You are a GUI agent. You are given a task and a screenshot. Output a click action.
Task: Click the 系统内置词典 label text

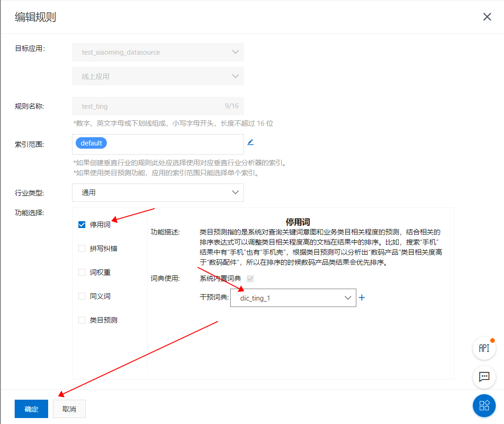[x=220, y=279]
